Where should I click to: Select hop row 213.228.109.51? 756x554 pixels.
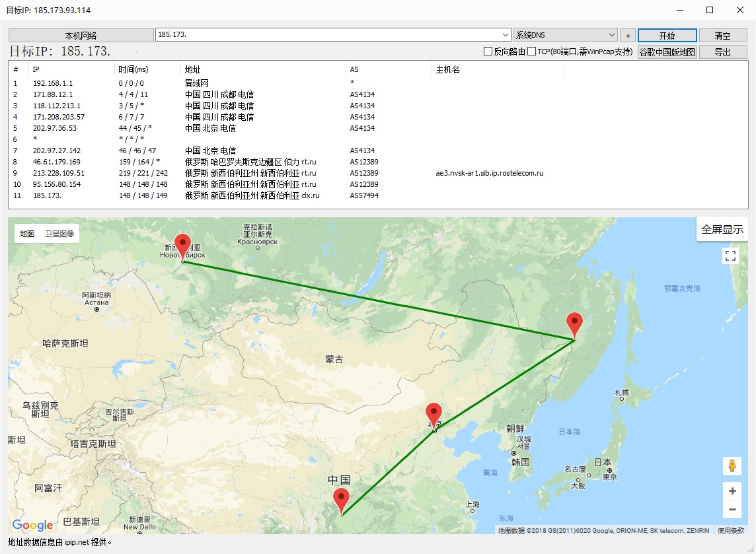point(378,173)
